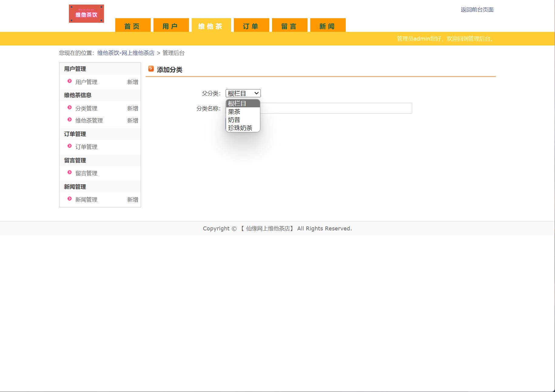Viewport: 555px width, 392px height.
Task: Select 果茶 from the parent category list
Action: pos(234,111)
